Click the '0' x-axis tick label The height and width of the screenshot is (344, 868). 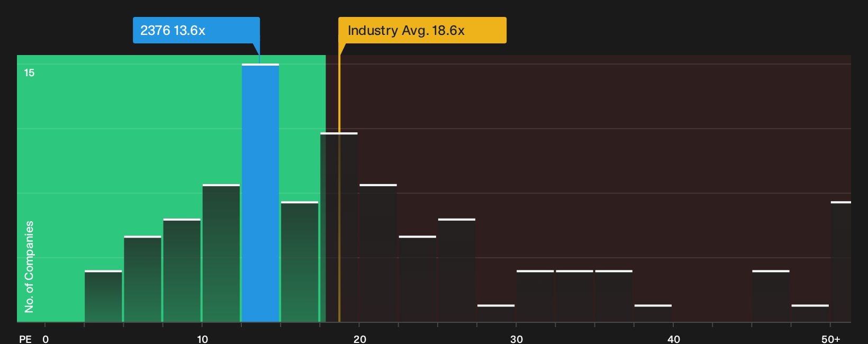46,339
